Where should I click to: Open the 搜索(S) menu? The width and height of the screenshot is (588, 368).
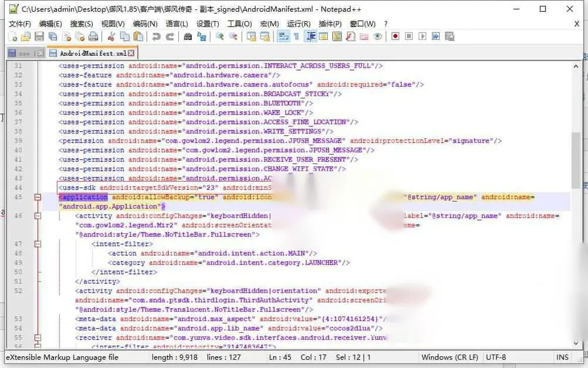(81, 24)
